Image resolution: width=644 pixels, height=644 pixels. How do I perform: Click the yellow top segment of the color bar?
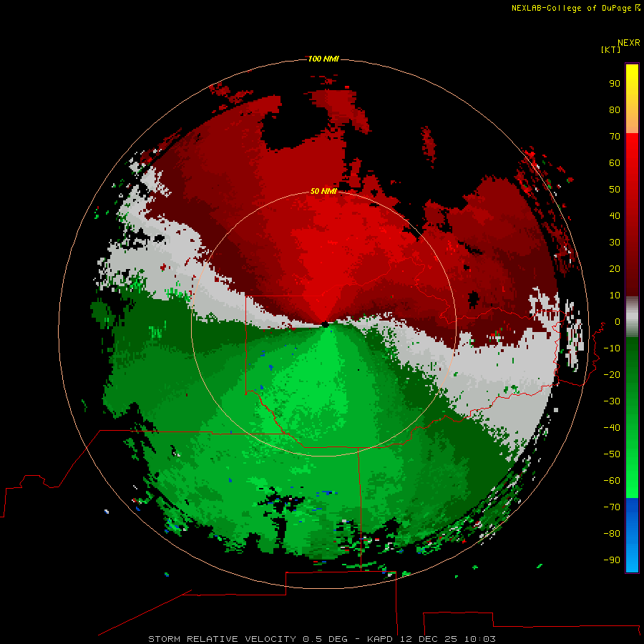click(632, 88)
